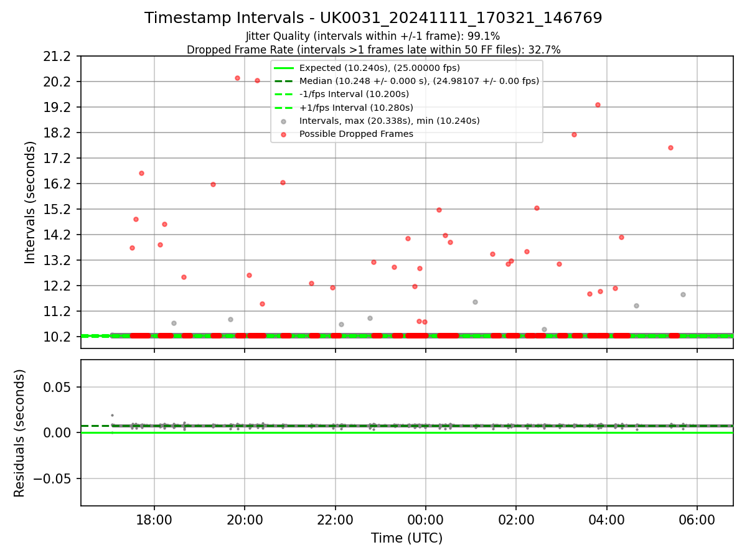The height and width of the screenshot is (560, 747).
Task: Click the red dropped-frame point at 19.2 s near 04:00
Action: [598, 105]
